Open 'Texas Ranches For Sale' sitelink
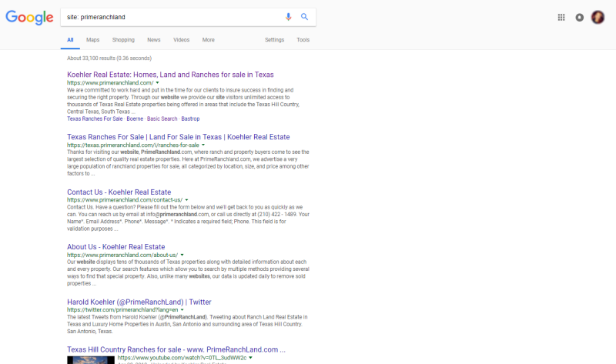Viewport: 616px width, 364px height. tap(95, 119)
